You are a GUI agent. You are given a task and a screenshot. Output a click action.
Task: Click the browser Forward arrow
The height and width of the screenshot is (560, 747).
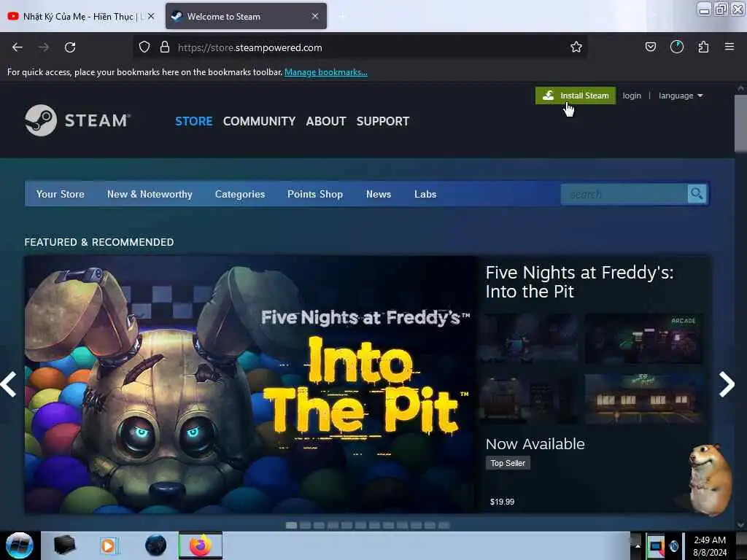pyautogui.click(x=44, y=47)
